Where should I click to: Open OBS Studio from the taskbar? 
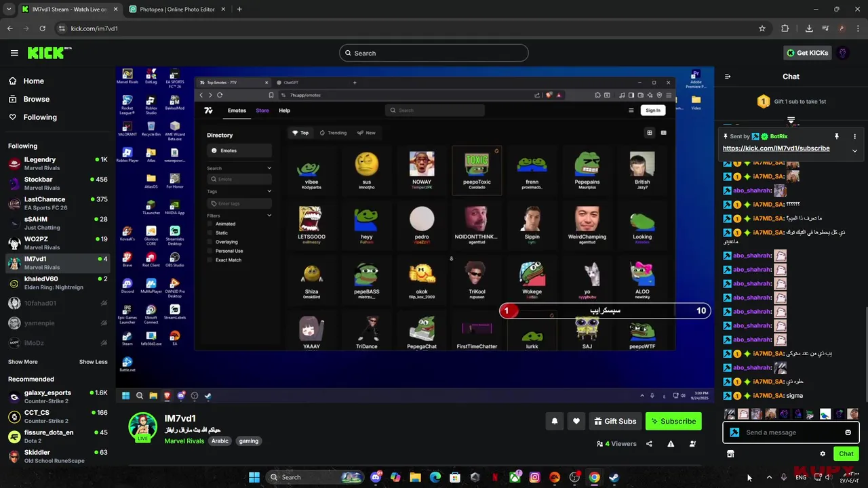pyautogui.click(x=574, y=477)
